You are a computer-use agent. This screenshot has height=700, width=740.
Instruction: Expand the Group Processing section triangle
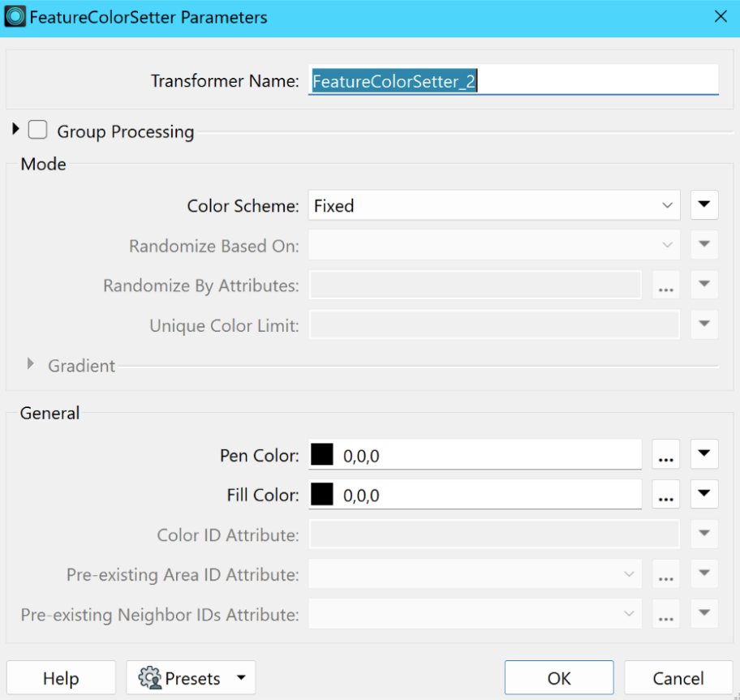[x=16, y=130]
